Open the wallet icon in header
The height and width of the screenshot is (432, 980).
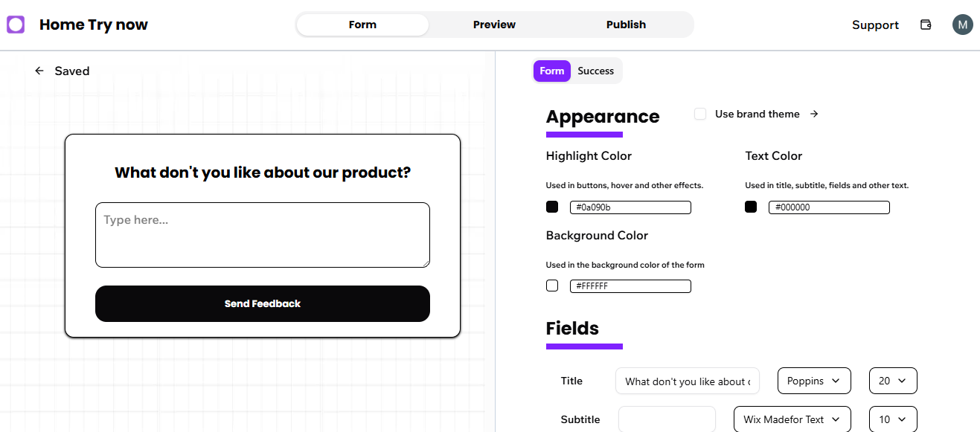(926, 25)
